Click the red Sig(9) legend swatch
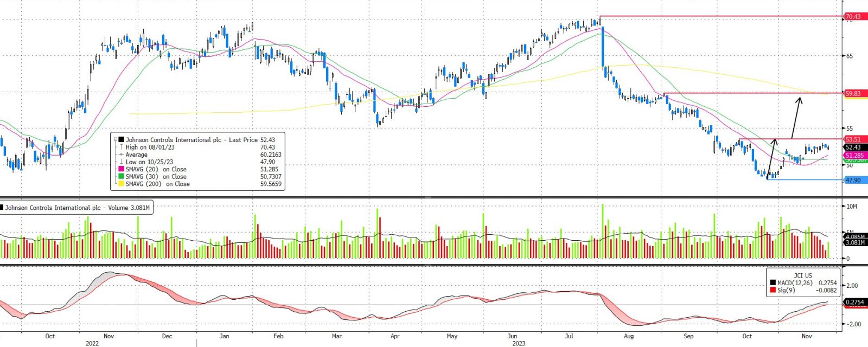Viewport: 868px width, 347px height. coord(773,290)
